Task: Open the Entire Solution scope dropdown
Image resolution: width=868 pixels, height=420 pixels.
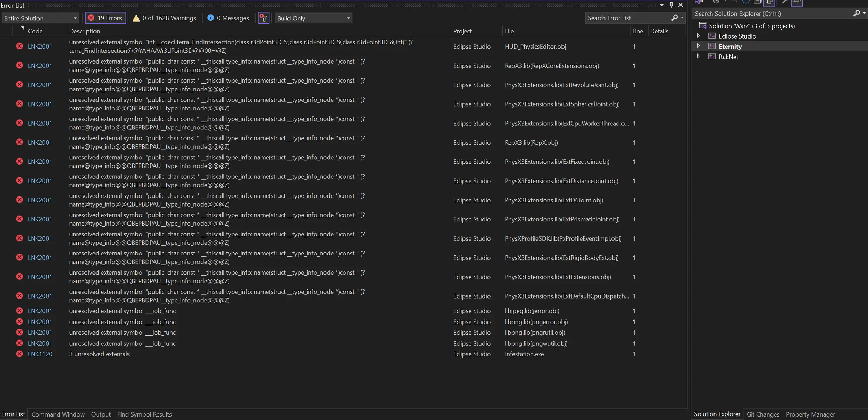Action: click(40, 18)
